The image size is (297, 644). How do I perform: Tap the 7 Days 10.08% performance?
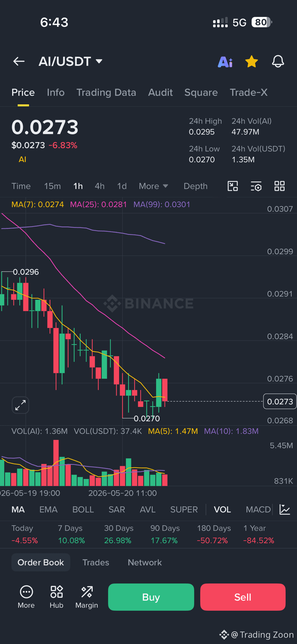tap(71, 534)
